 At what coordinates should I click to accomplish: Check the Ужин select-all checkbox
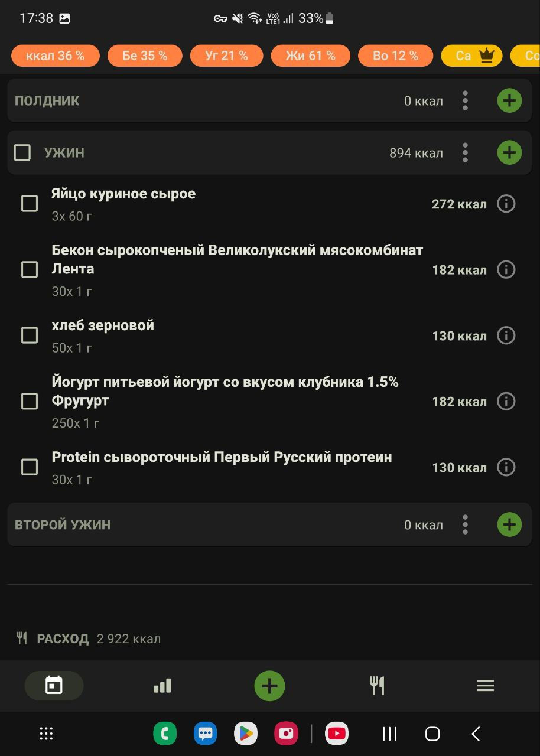coord(22,153)
